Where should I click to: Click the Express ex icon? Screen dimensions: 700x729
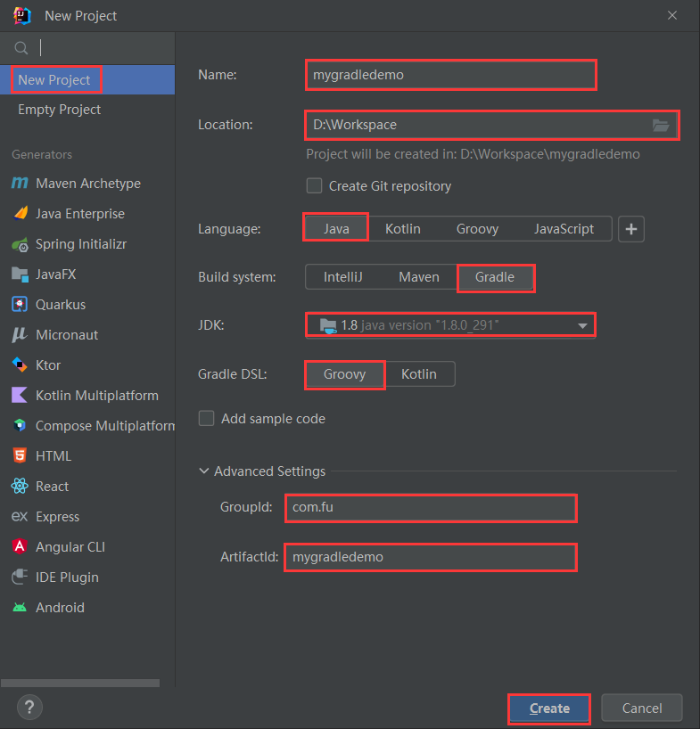click(x=20, y=517)
